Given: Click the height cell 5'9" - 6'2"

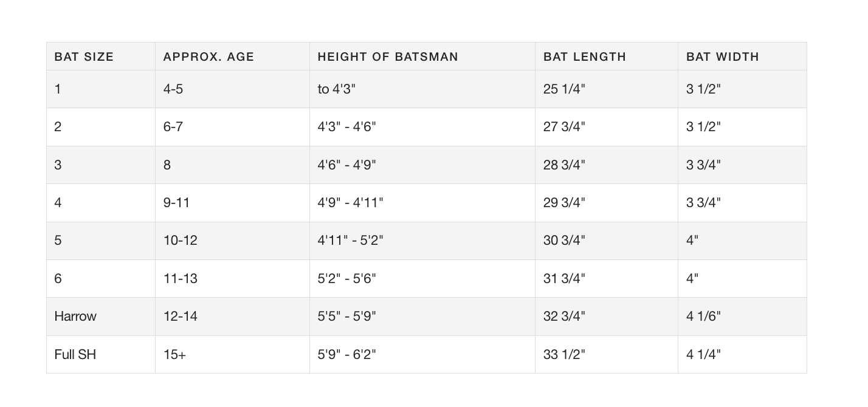Looking at the screenshot, I should click(422, 355).
